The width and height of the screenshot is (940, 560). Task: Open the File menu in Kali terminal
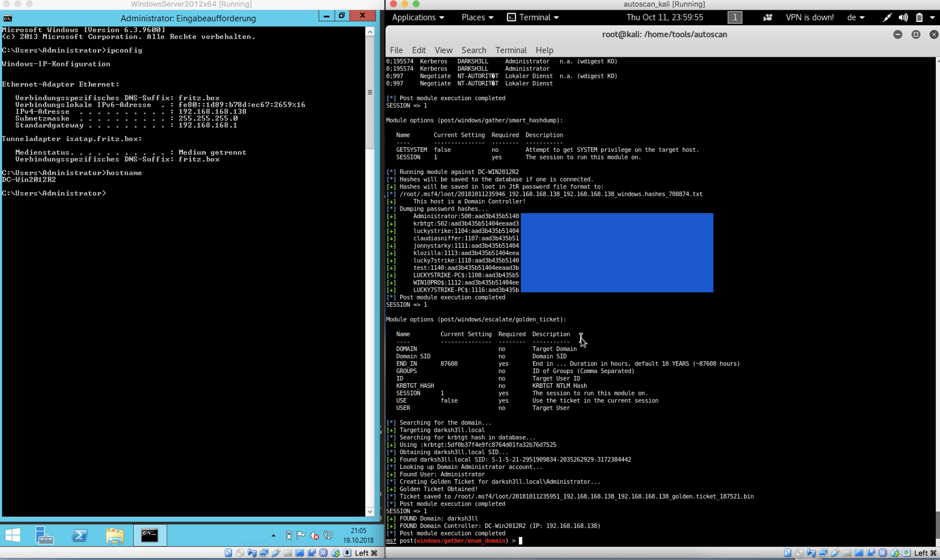396,50
